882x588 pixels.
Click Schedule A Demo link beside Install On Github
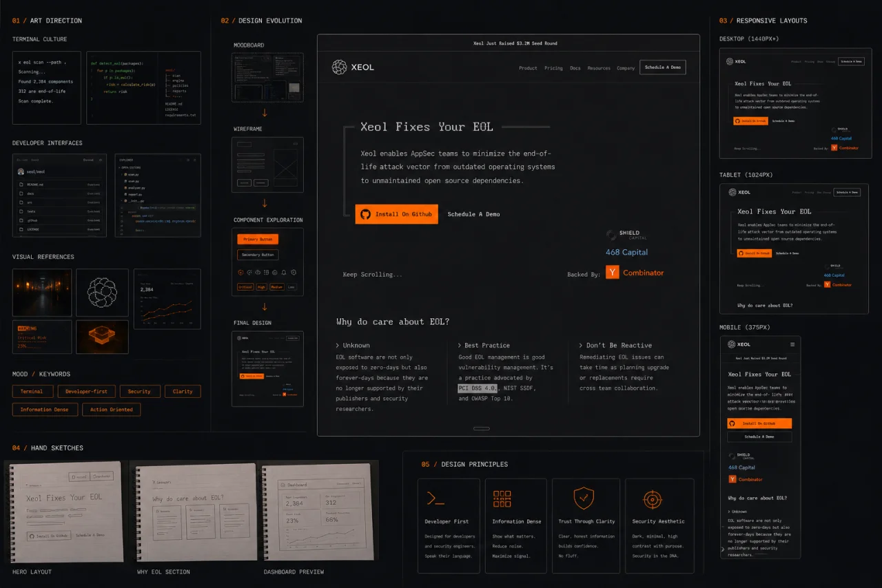(x=473, y=214)
